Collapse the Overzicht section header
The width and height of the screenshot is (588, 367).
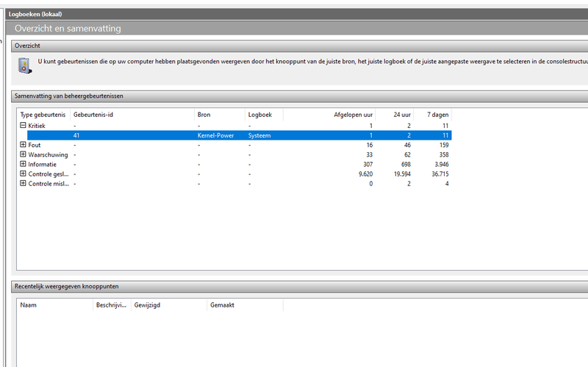click(x=300, y=46)
